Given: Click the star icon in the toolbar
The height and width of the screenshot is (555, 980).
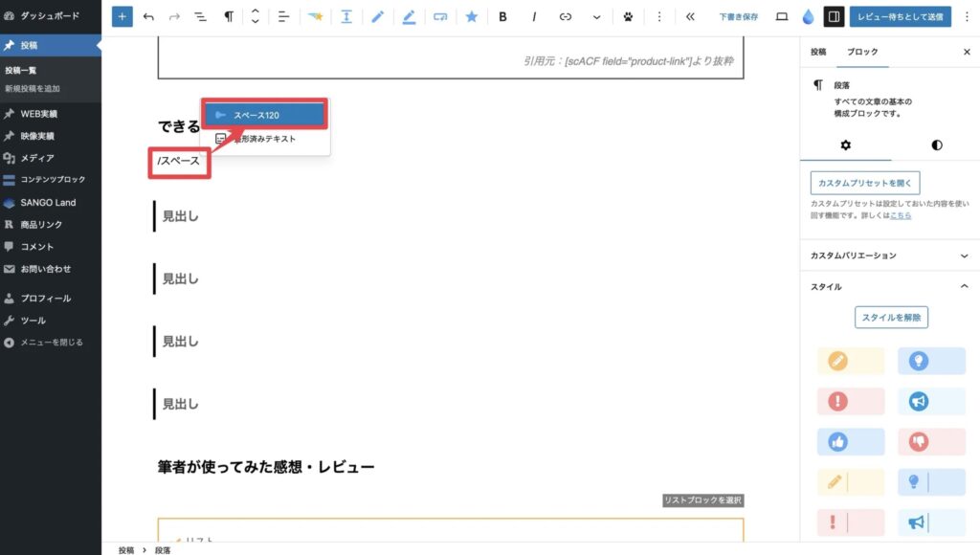Looking at the screenshot, I should pos(472,16).
